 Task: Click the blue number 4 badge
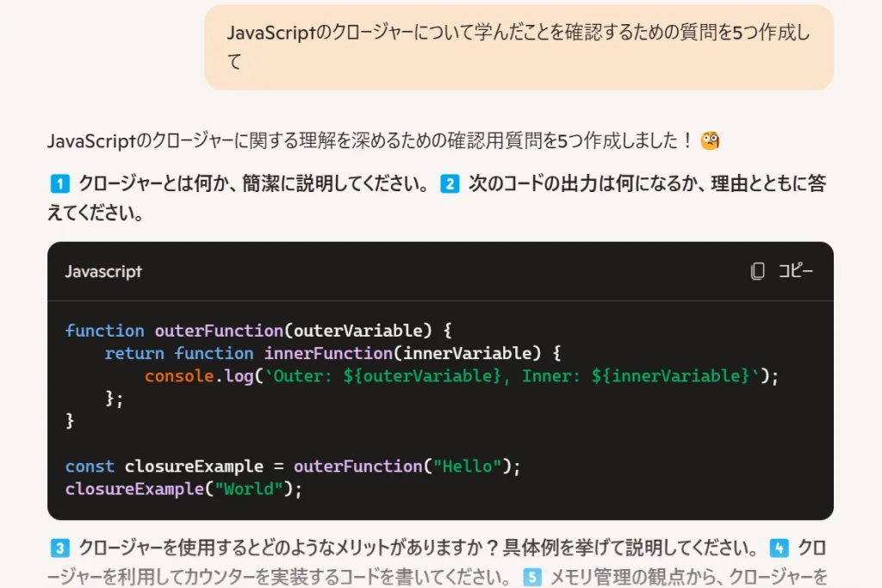(x=779, y=548)
